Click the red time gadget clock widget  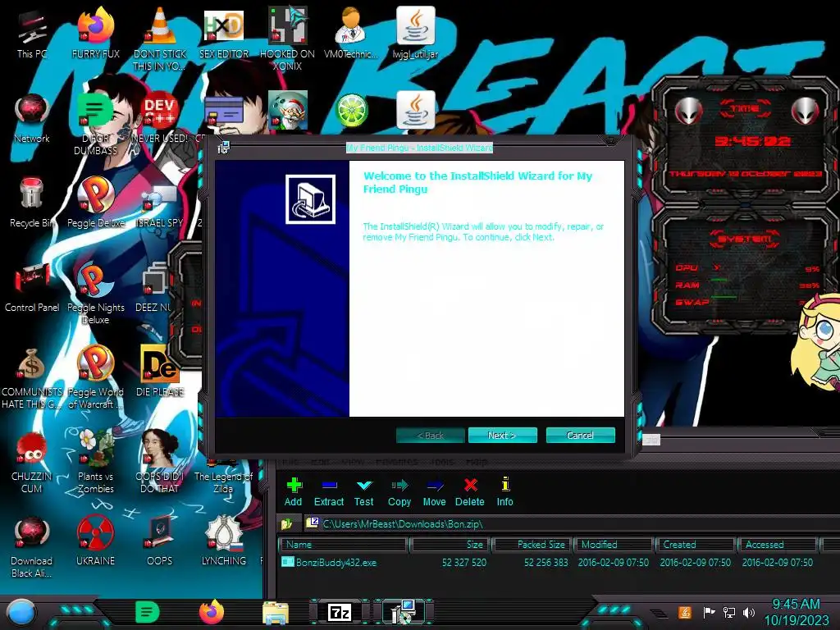pos(746,140)
